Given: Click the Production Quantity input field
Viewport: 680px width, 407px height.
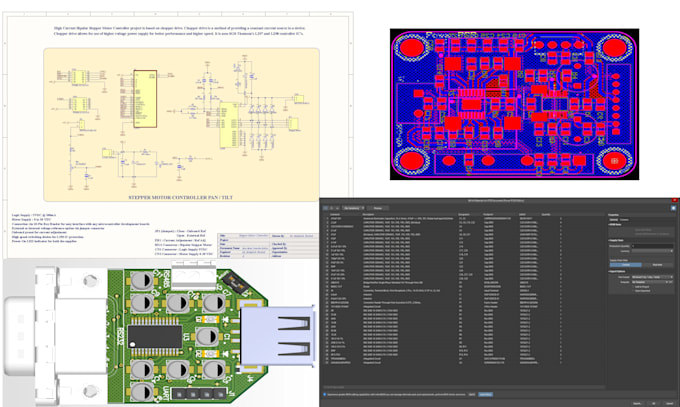Looking at the screenshot, I should click(x=652, y=246).
